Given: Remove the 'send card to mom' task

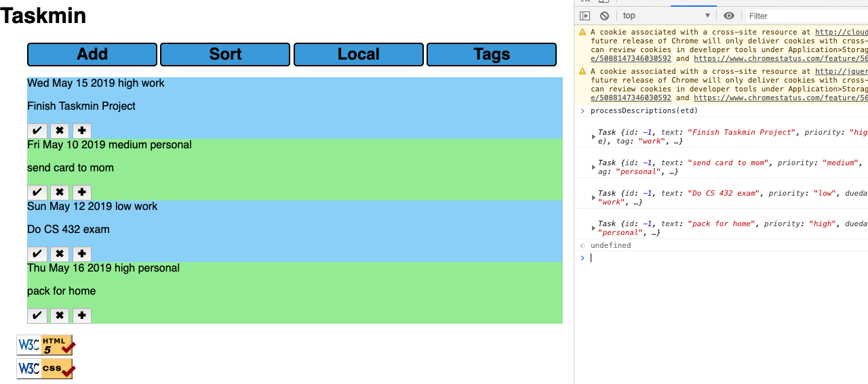Looking at the screenshot, I should (60, 193).
